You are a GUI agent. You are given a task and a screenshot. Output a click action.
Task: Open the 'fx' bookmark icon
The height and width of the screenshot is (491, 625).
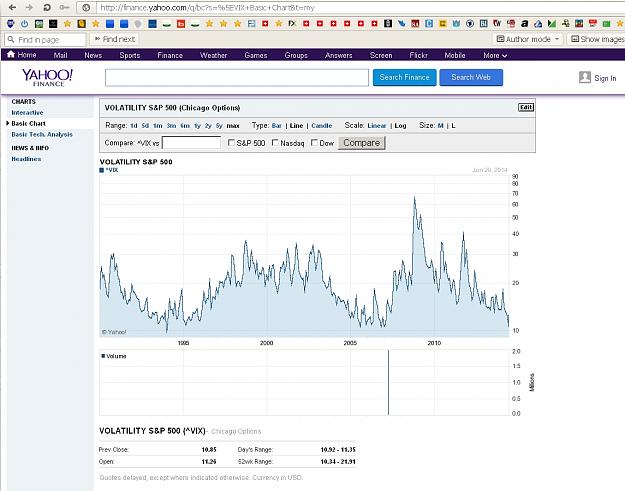(292, 24)
